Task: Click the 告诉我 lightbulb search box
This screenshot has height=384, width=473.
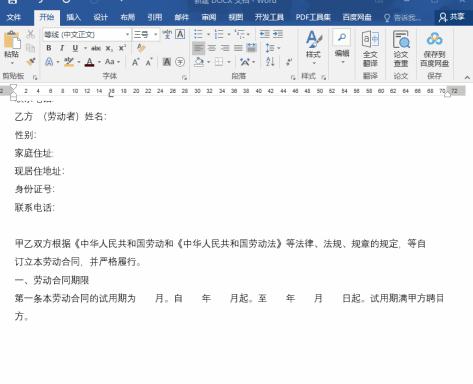Action: coord(403,18)
